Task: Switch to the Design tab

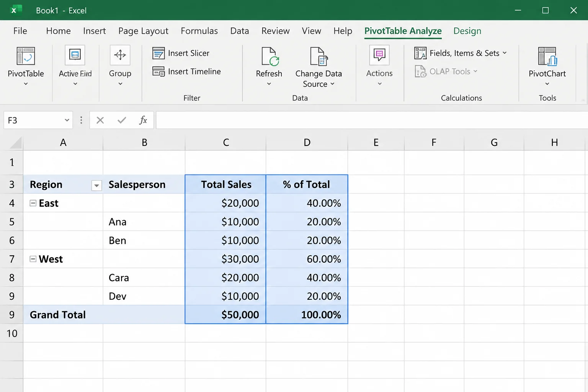Action: point(467,31)
